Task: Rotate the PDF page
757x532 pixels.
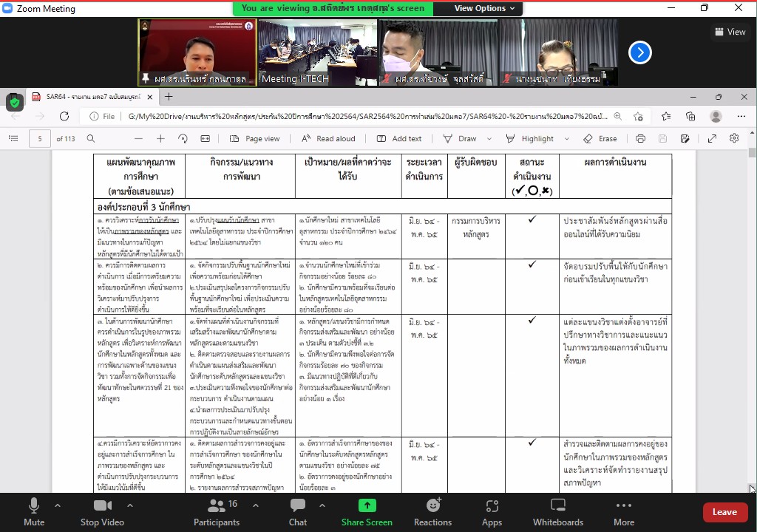Action: click(183, 139)
